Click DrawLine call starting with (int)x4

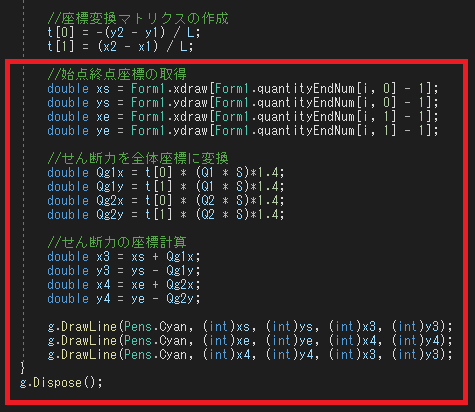pos(250,355)
